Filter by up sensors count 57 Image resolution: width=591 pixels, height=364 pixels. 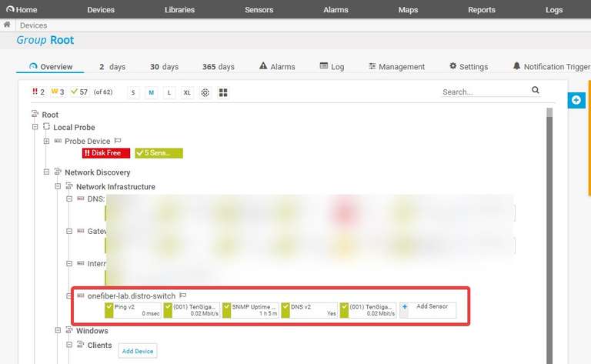pyautogui.click(x=79, y=92)
